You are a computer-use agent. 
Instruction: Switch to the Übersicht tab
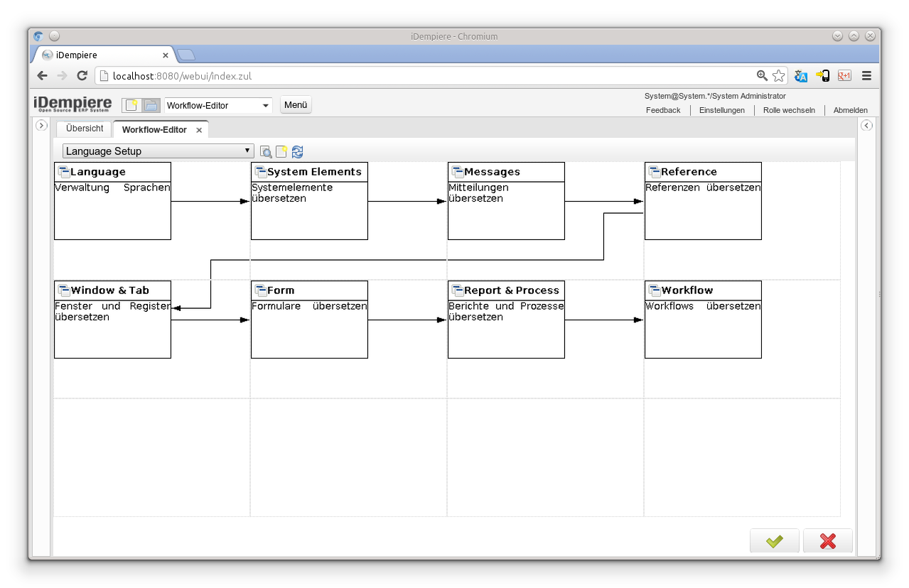pyautogui.click(x=85, y=129)
